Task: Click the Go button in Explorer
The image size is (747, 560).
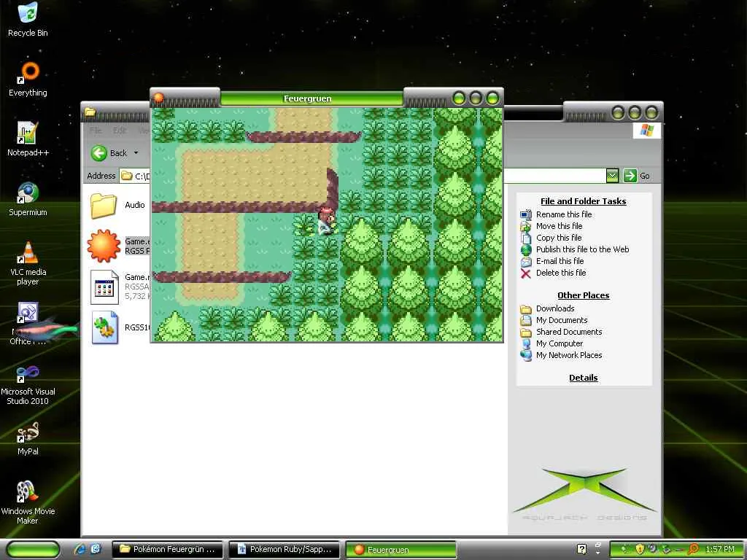Action: 637,176
